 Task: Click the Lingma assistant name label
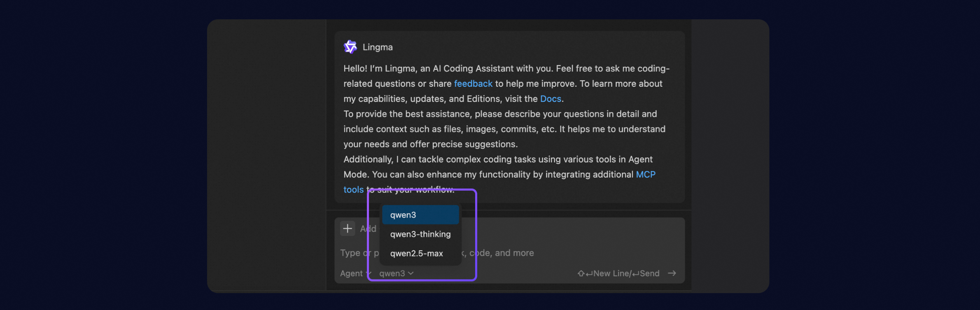point(378,47)
